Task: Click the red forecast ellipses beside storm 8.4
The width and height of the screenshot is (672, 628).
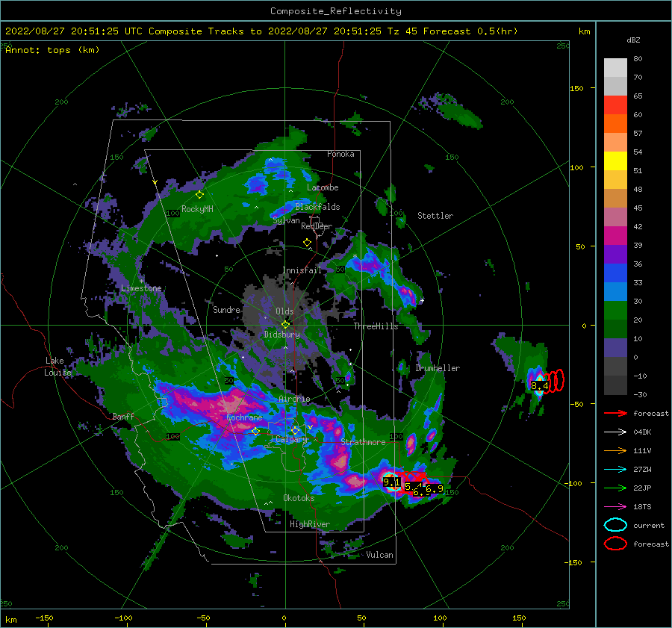Action: pyautogui.click(x=555, y=381)
